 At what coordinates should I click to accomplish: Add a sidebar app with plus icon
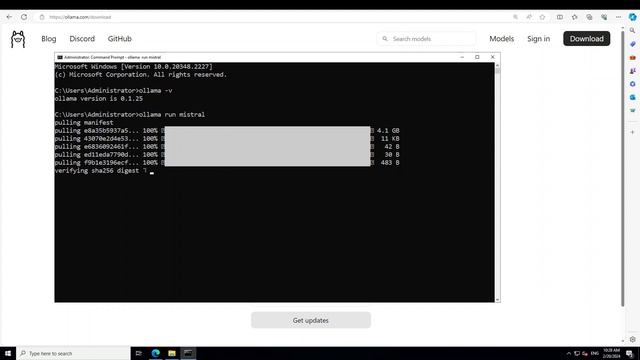(632, 132)
